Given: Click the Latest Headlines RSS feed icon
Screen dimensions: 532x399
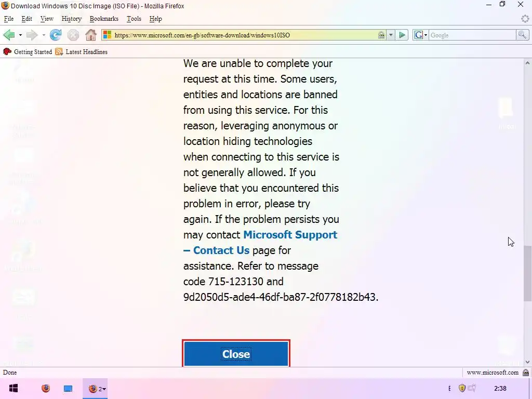Looking at the screenshot, I should (59, 51).
